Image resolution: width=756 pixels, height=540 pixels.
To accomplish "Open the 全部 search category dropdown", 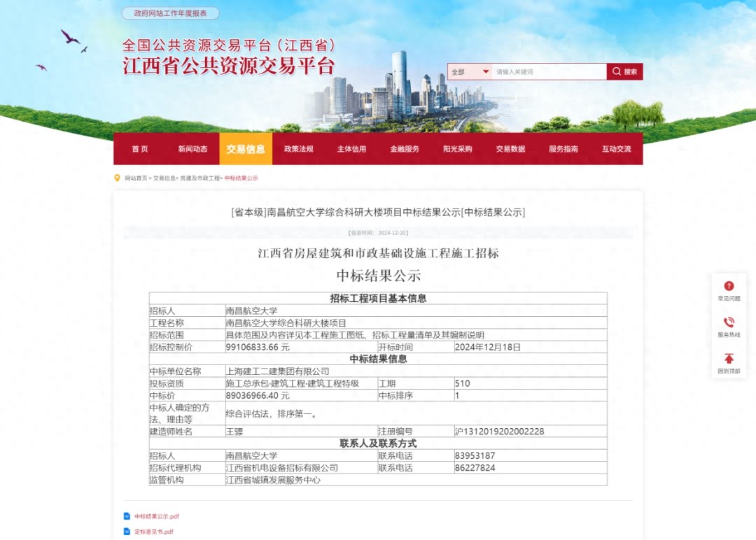I will coord(470,72).
